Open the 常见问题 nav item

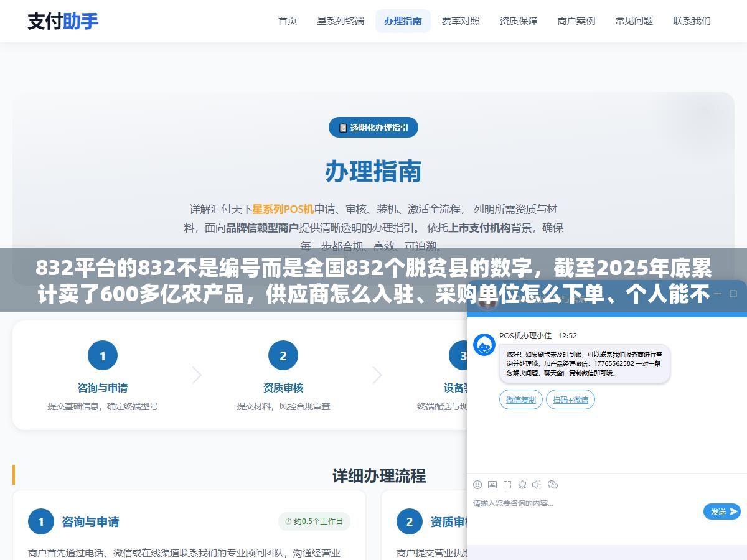(634, 21)
